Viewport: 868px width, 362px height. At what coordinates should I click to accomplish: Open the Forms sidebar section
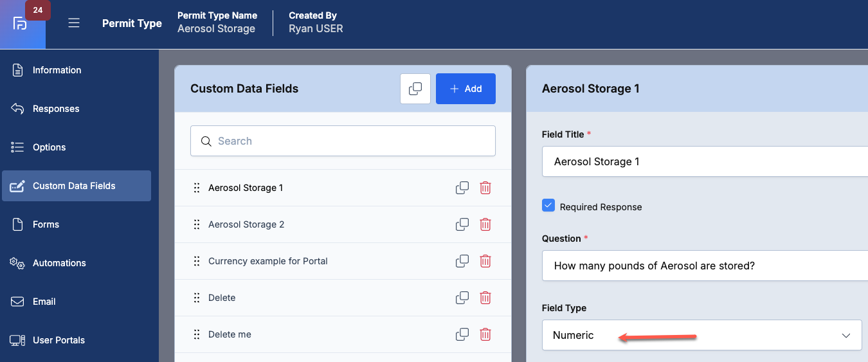76,224
